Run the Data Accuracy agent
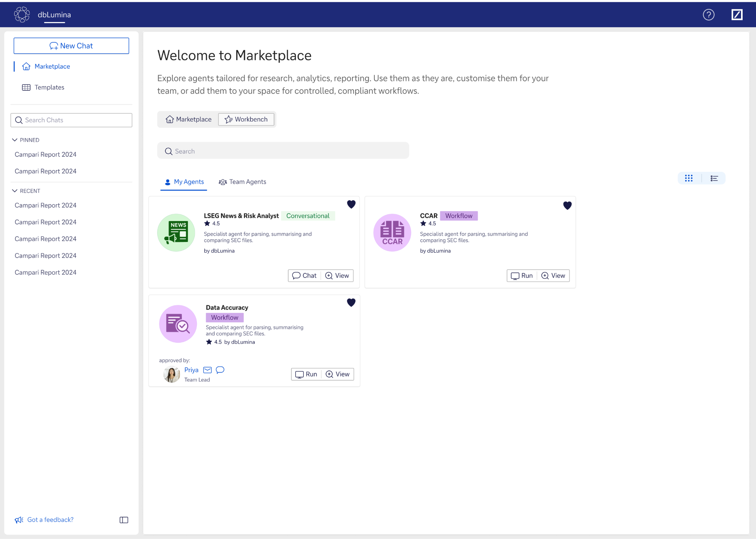 click(x=306, y=374)
